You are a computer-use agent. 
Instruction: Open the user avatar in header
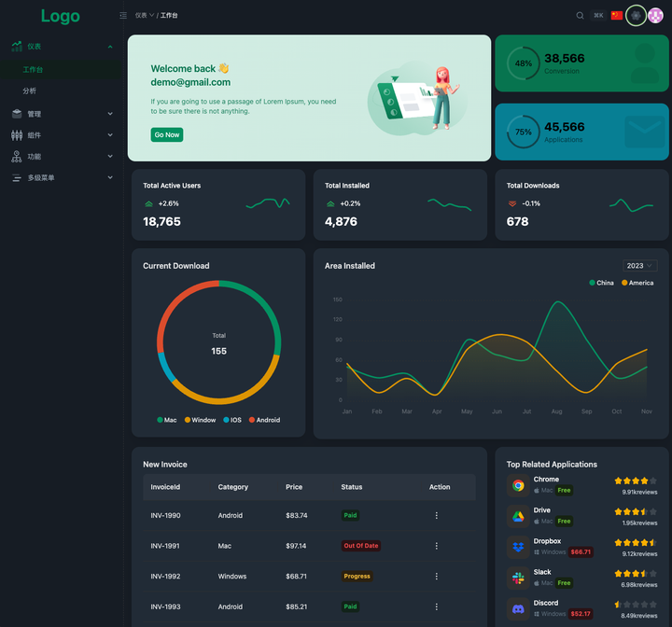click(655, 16)
